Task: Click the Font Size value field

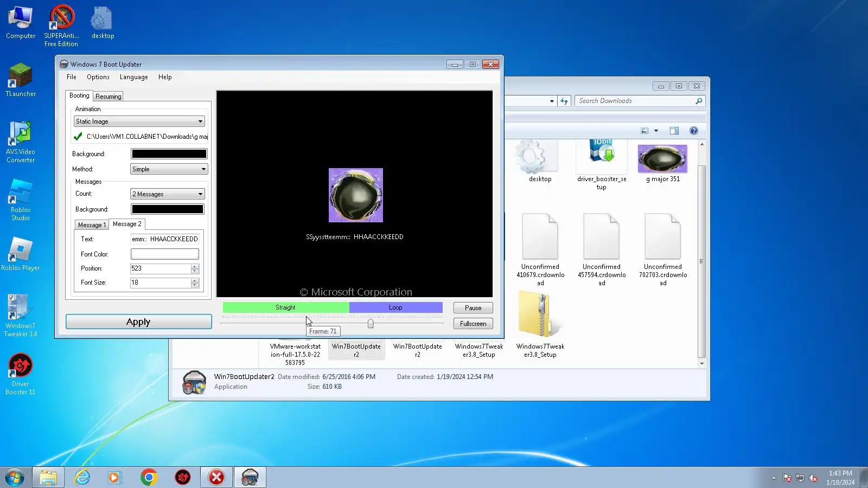Action: [161, 282]
